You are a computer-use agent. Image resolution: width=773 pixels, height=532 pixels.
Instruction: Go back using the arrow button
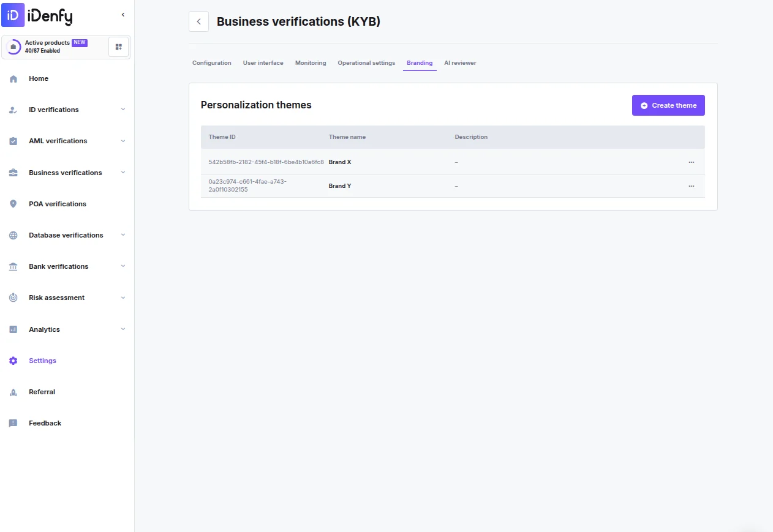point(198,21)
